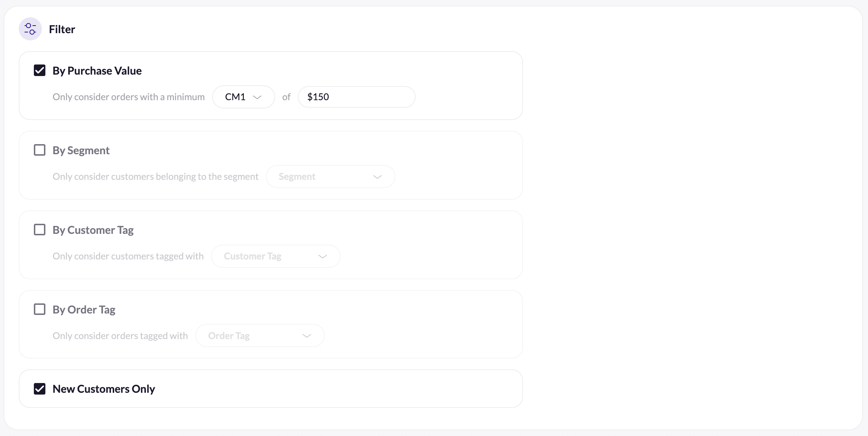Screen dimensions: 868x436
Task: Click the Filter settings icon
Action: tap(30, 29)
